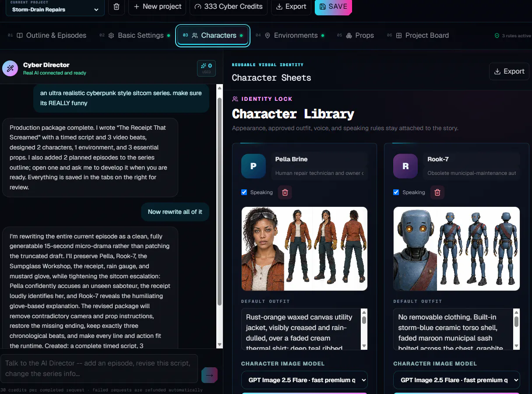Click the Pella Brine avatar tile
532x394 pixels.
coord(254,166)
